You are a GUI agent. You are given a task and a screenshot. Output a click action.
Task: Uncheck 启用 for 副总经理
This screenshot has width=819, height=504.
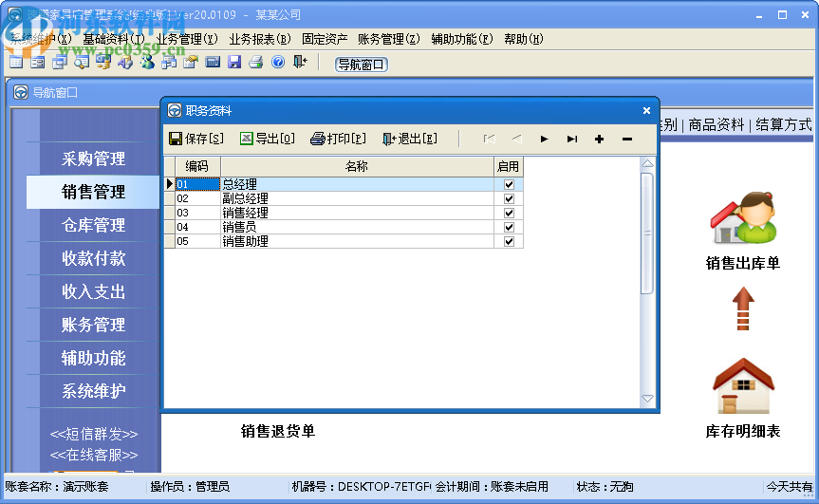pyautogui.click(x=509, y=198)
